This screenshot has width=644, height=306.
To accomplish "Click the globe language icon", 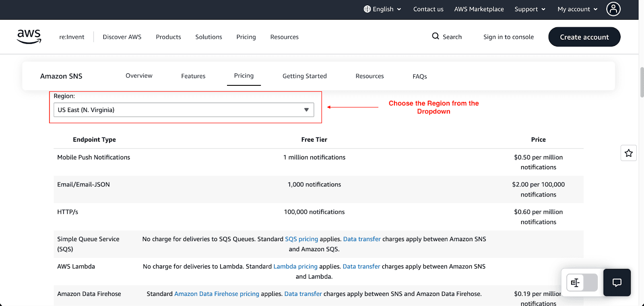I will [x=367, y=9].
